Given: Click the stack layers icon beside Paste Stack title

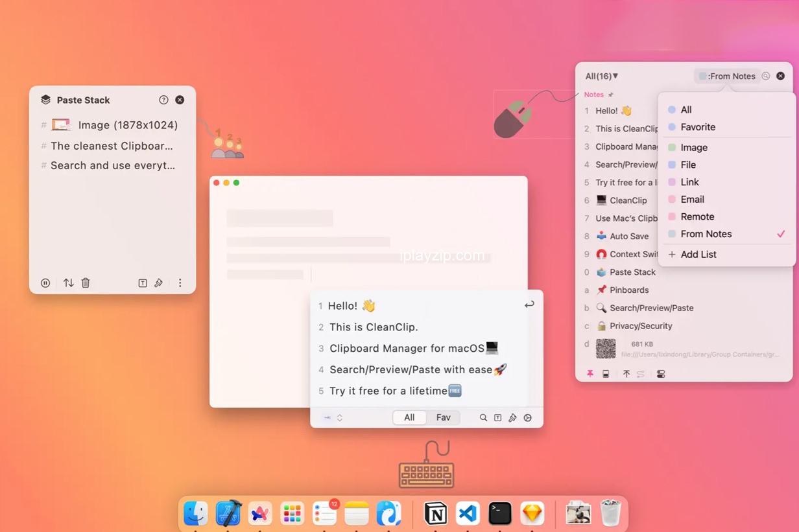Looking at the screenshot, I should pyautogui.click(x=45, y=100).
